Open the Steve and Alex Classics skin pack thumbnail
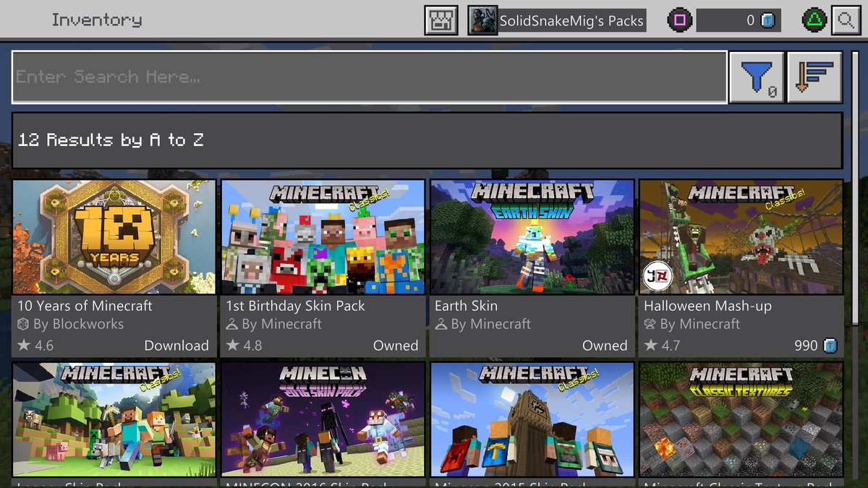 click(114, 419)
